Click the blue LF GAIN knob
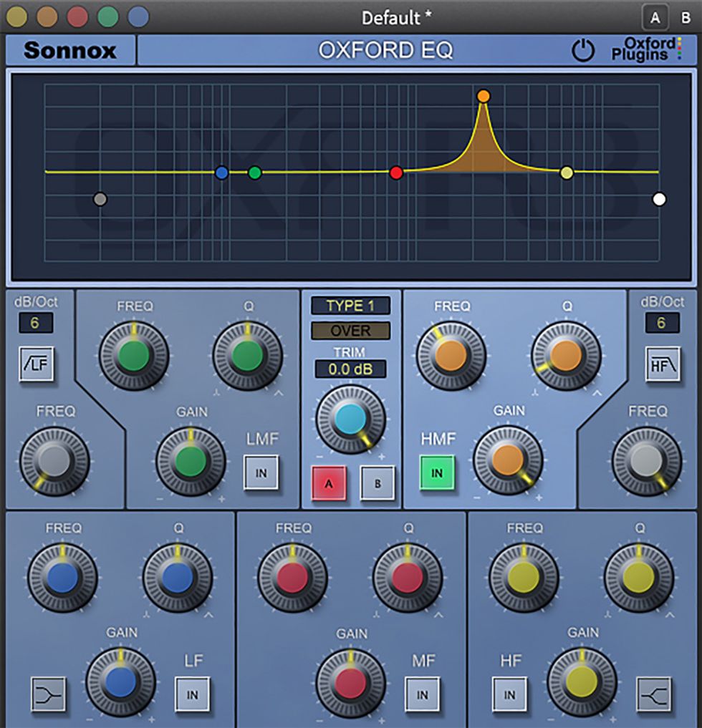702x728 pixels. [121, 682]
